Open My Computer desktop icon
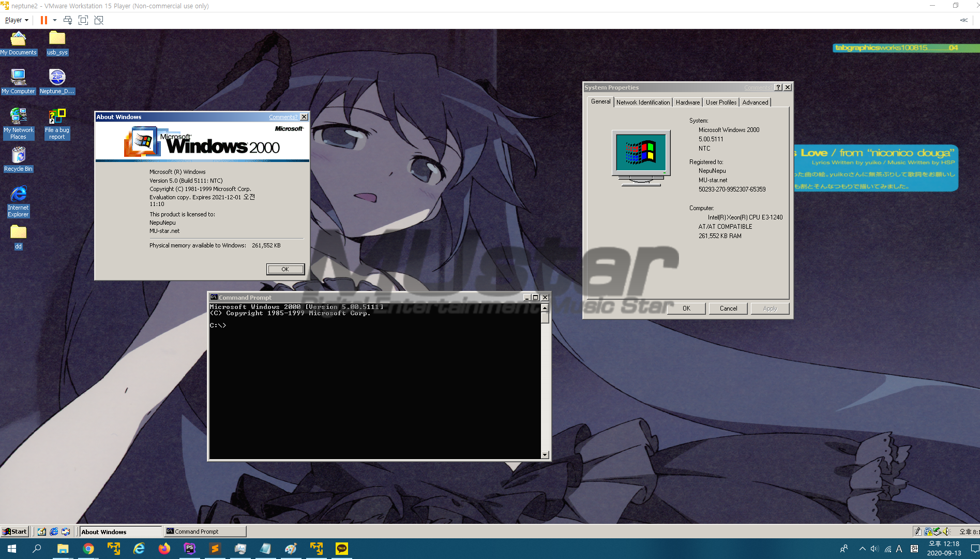This screenshot has width=980, height=559. pyautogui.click(x=18, y=82)
